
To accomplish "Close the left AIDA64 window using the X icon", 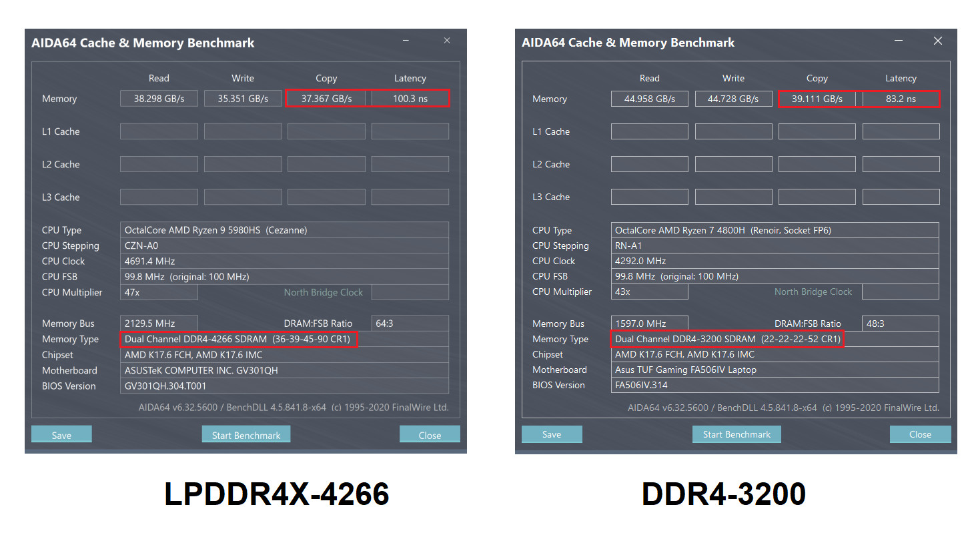I will pos(447,41).
